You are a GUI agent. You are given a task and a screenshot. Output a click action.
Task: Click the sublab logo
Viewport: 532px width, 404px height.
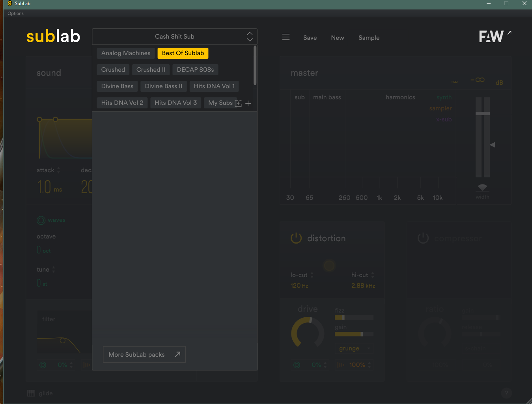[53, 37]
